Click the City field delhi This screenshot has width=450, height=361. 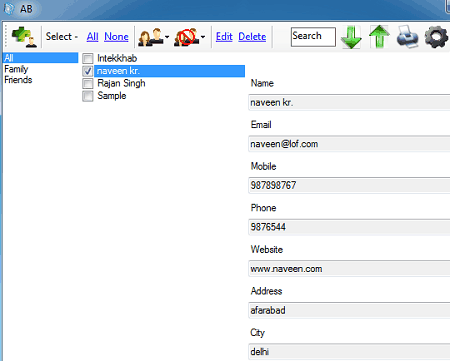[x=349, y=352]
